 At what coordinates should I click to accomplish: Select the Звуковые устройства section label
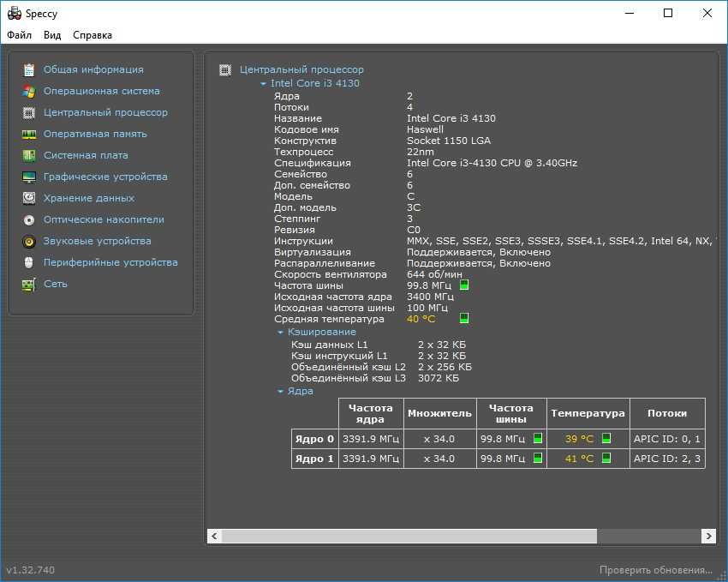point(97,241)
